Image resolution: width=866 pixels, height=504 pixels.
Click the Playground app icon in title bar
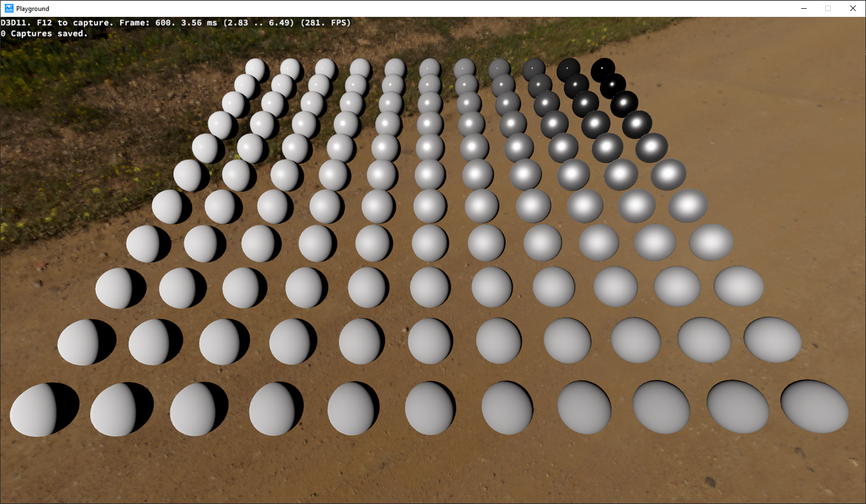click(9, 8)
